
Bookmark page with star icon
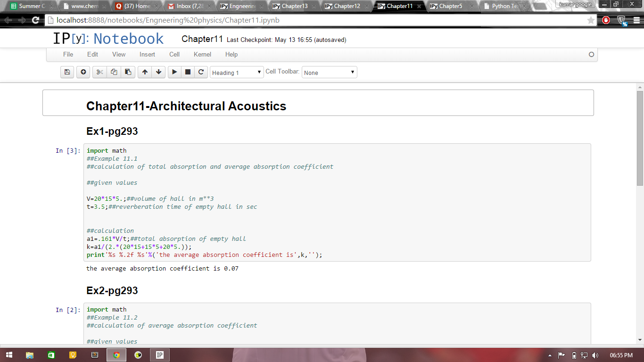(591, 20)
